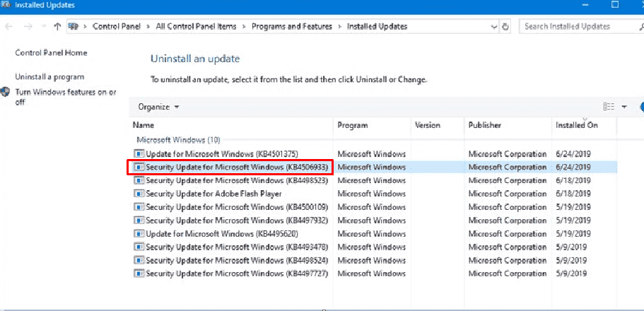
Task: Open the view options dropdown arrow
Action: click(624, 107)
